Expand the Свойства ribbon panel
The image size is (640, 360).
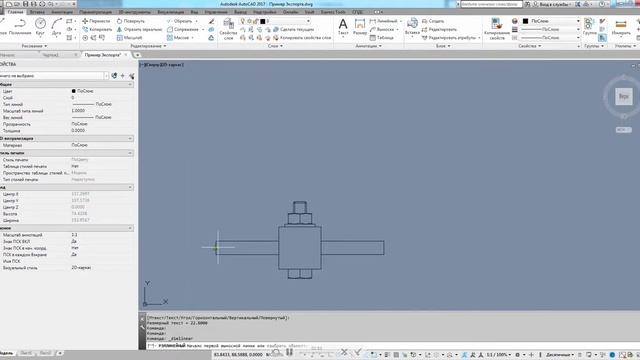[529, 46]
